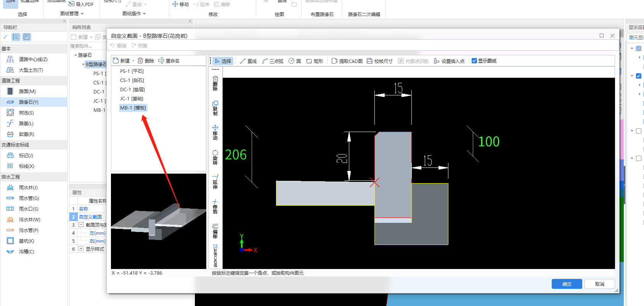Click the green 206 dimension in the drawing

pos(236,155)
